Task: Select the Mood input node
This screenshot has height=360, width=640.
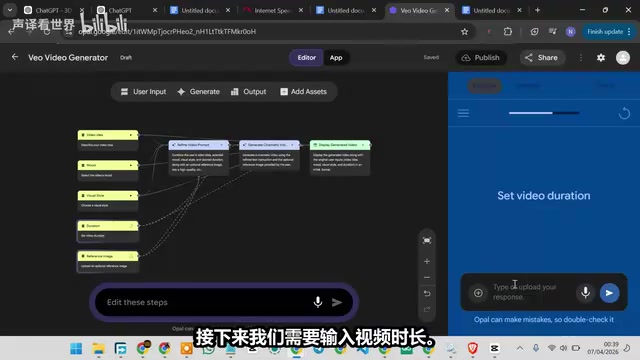Action: click(x=108, y=170)
